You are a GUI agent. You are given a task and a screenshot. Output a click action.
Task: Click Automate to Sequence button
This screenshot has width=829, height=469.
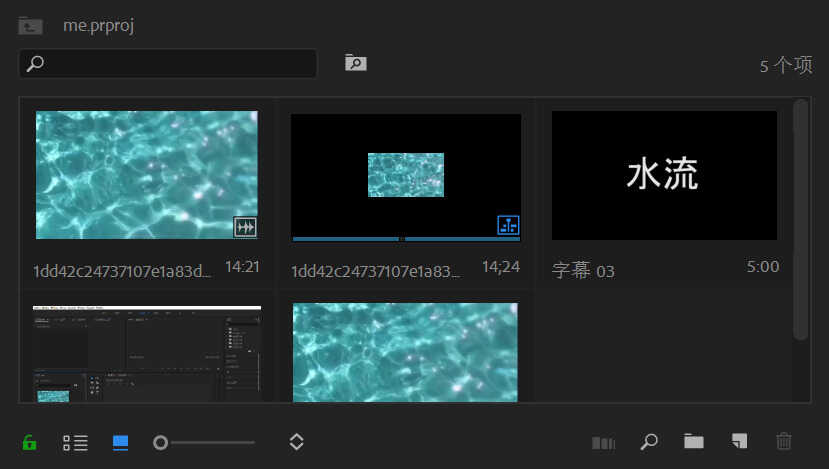pos(603,443)
